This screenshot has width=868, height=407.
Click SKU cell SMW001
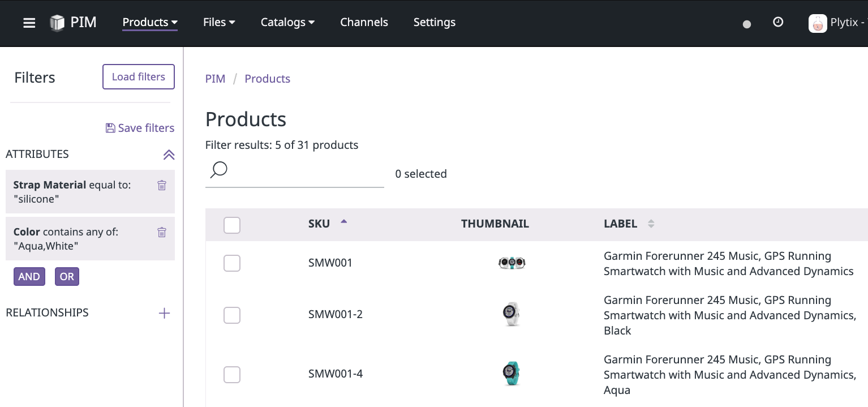point(330,263)
